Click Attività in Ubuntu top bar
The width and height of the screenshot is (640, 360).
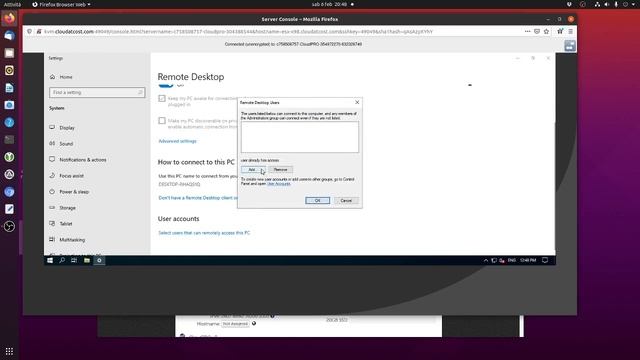click(12, 4)
